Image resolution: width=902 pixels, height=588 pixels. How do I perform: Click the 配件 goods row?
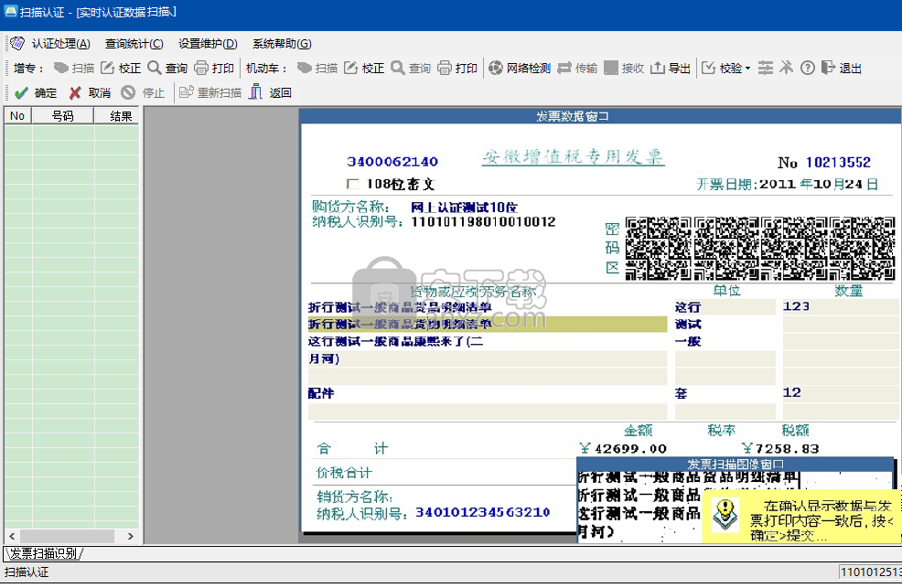click(488, 393)
